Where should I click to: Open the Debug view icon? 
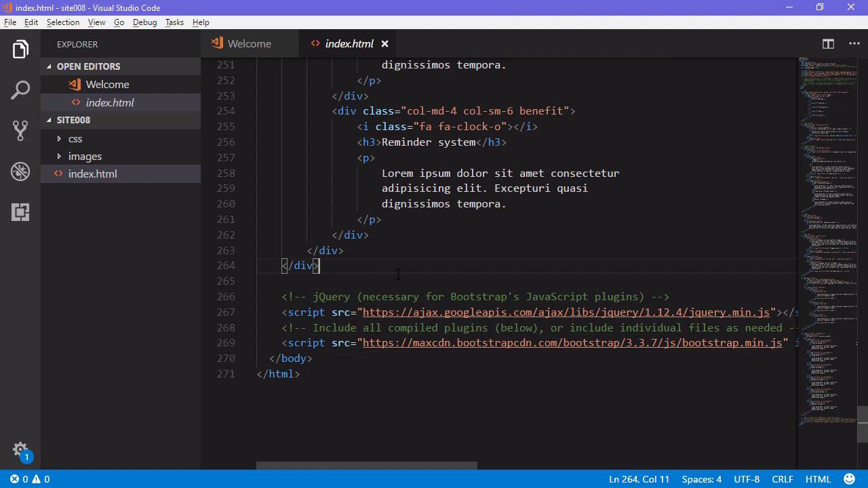tap(20, 171)
